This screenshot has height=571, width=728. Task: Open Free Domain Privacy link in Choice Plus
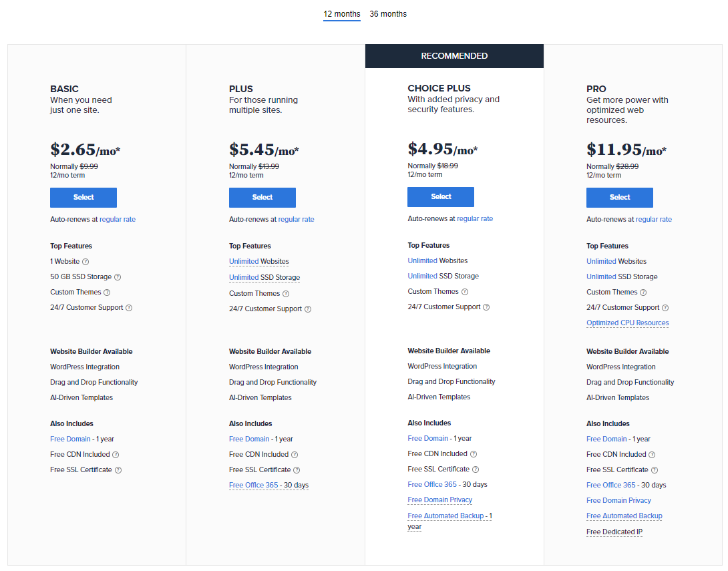(440, 500)
